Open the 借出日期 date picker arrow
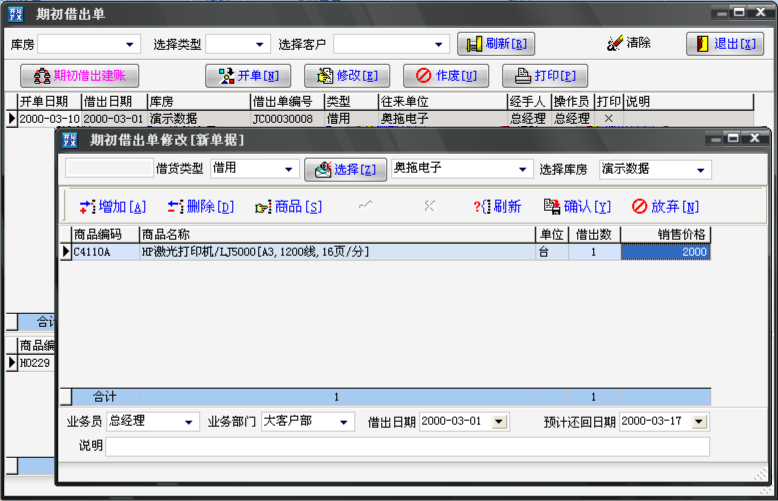The width and height of the screenshot is (778, 501). (x=499, y=422)
